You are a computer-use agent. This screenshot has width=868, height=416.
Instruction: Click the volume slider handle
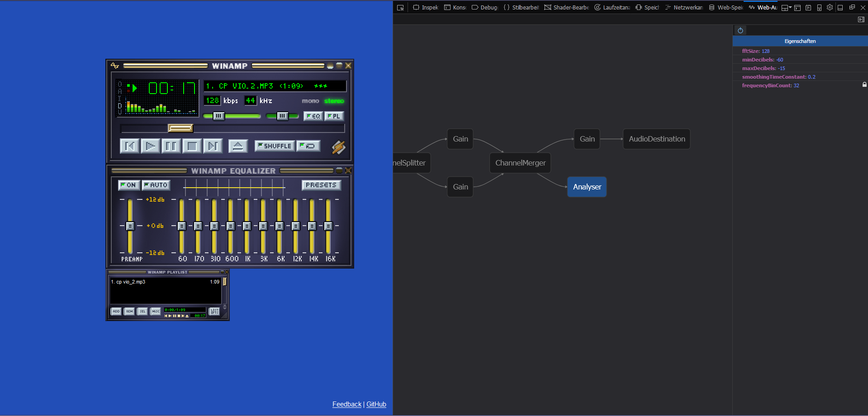[x=218, y=116]
